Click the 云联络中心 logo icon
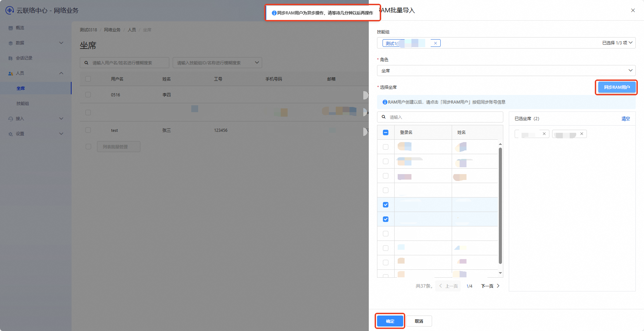The image size is (644, 331). point(10,10)
